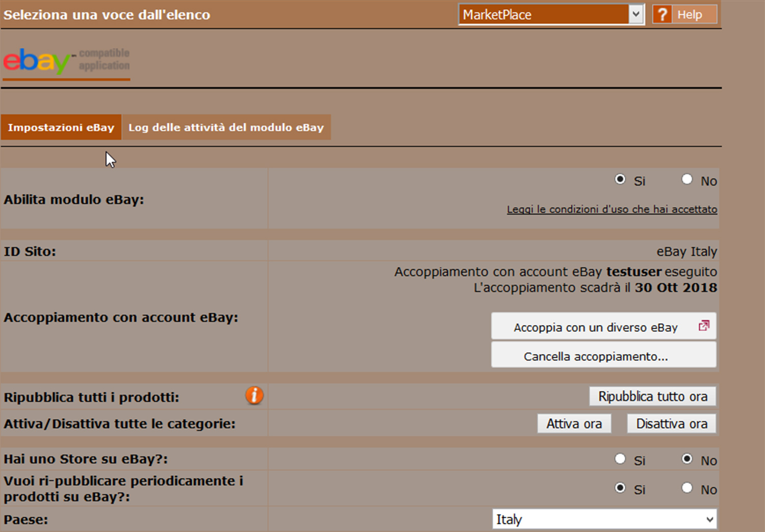
Task: Click the Accoppiamento con account eBay label
Action: pyautogui.click(x=121, y=317)
